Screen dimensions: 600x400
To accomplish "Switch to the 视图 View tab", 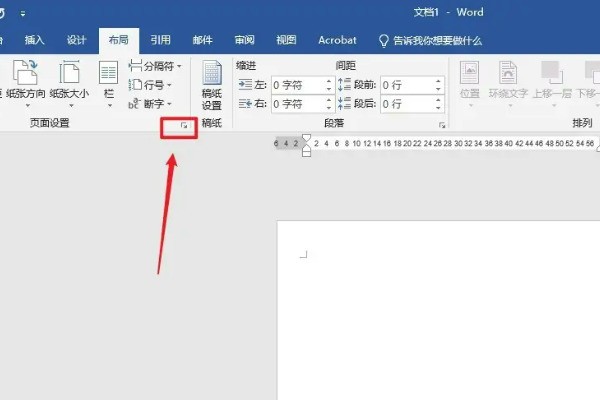I will pyautogui.click(x=286, y=40).
